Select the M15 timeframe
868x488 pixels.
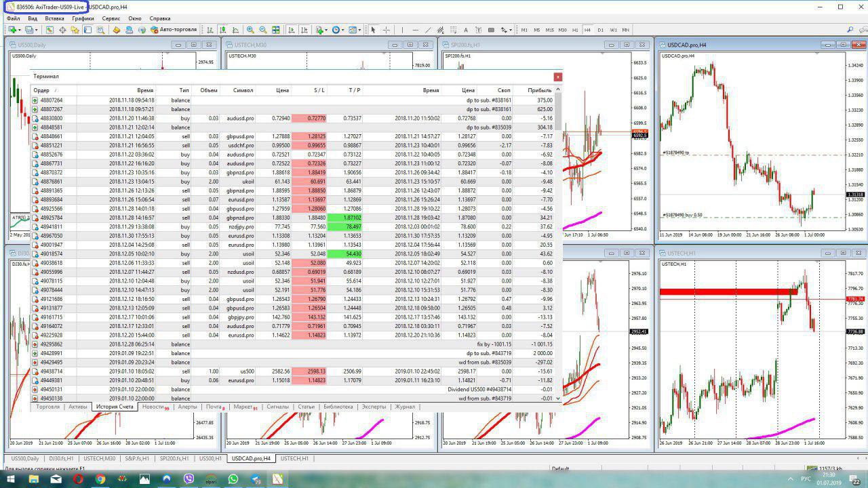pos(549,30)
